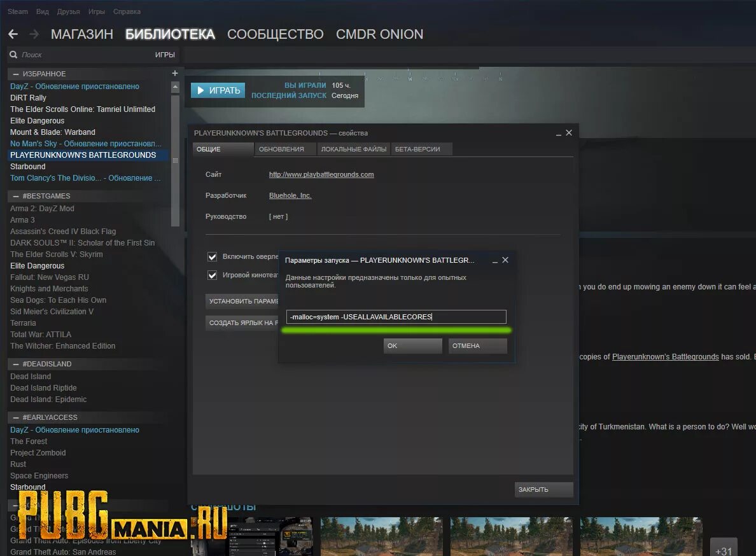Click УСТАНОВИТЬ ПАРАМЕТРЫ button

pos(242,301)
